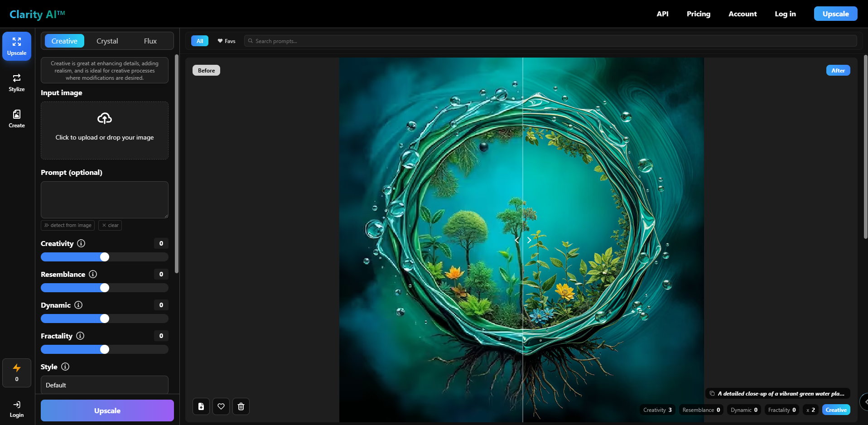868x425 pixels.
Task: Open the Stylize sidebar tool
Action: coord(17,82)
